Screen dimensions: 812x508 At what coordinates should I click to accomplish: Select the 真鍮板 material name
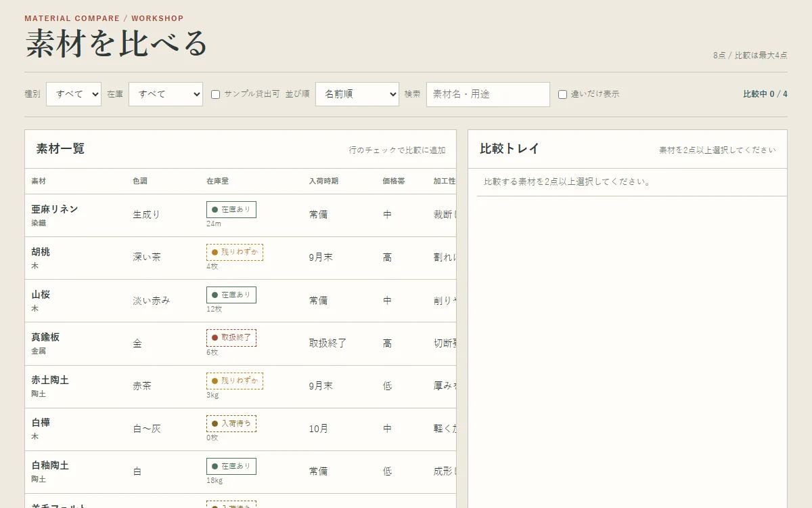point(45,337)
